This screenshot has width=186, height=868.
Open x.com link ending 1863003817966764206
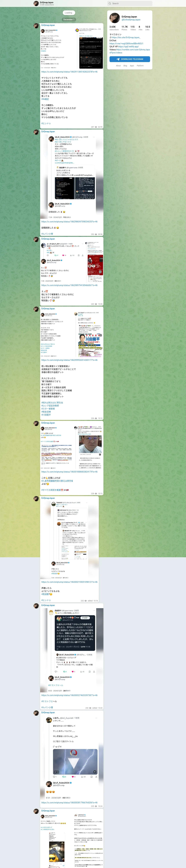pyautogui.click(x=70, y=802)
